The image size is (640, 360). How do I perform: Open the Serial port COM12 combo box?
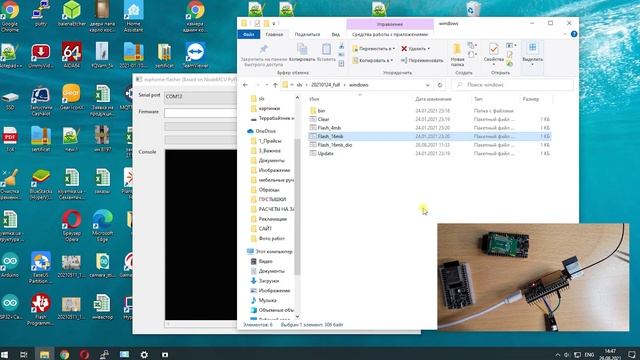tap(200, 96)
